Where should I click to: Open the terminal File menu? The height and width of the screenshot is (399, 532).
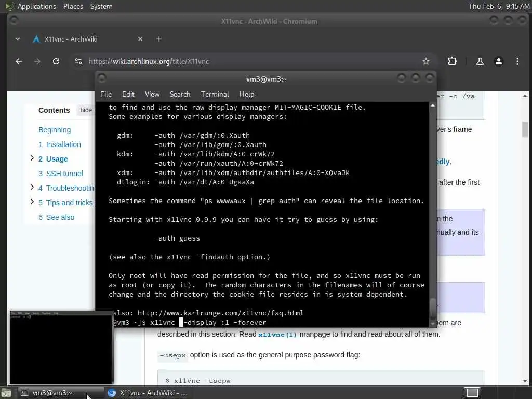[x=106, y=95]
